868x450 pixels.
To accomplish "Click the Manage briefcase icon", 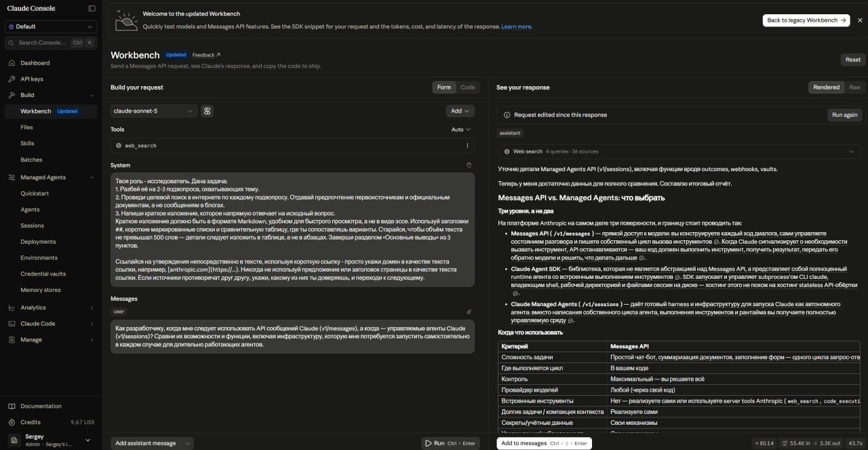I will [12, 340].
